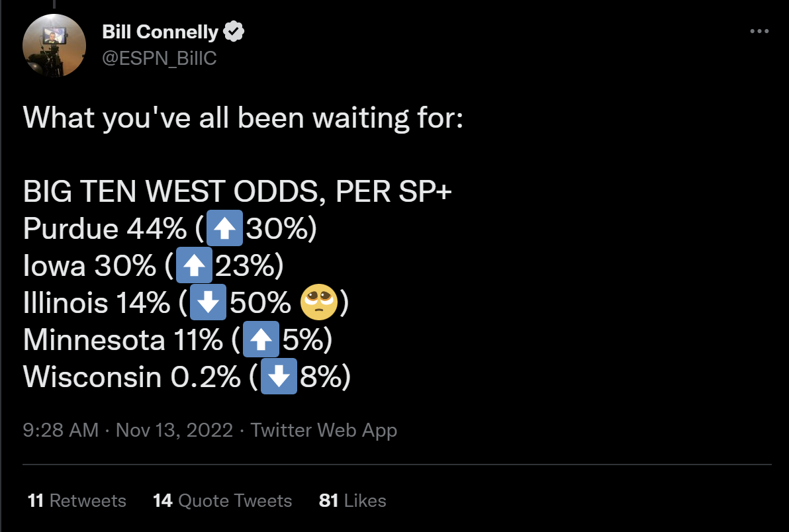Click the 'What you've all been waiting for' text

coord(242,118)
